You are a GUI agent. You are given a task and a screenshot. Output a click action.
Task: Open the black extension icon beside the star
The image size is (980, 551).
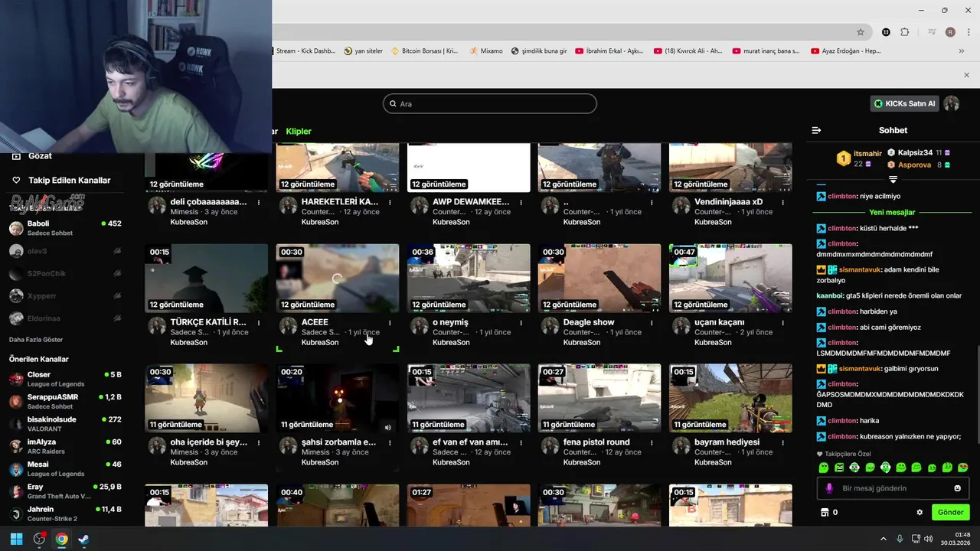pyautogui.click(x=886, y=32)
